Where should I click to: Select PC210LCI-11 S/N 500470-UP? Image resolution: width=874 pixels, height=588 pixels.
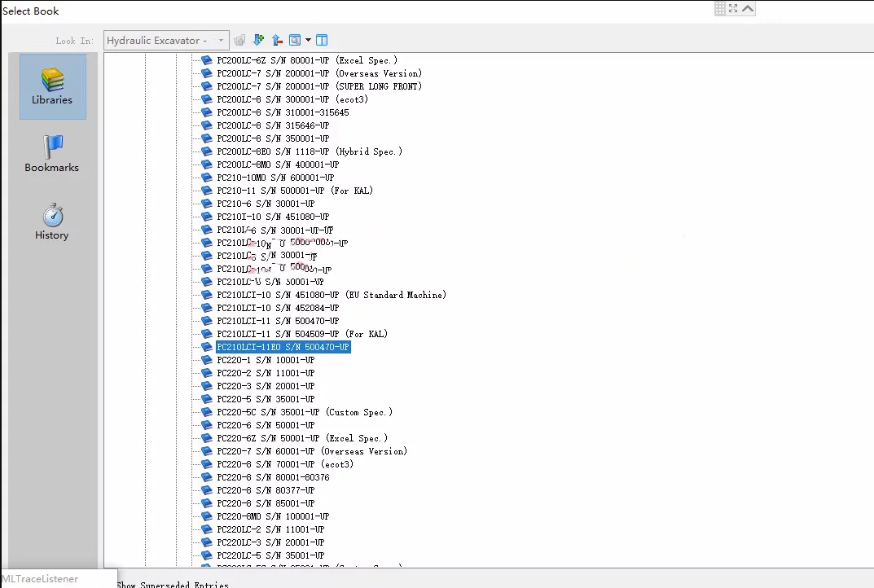click(x=278, y=321)
